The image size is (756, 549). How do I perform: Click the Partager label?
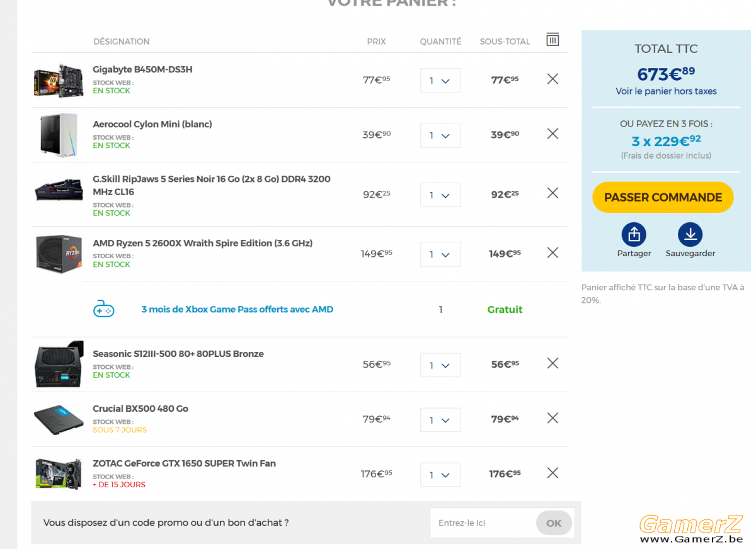tap(634, 253)
